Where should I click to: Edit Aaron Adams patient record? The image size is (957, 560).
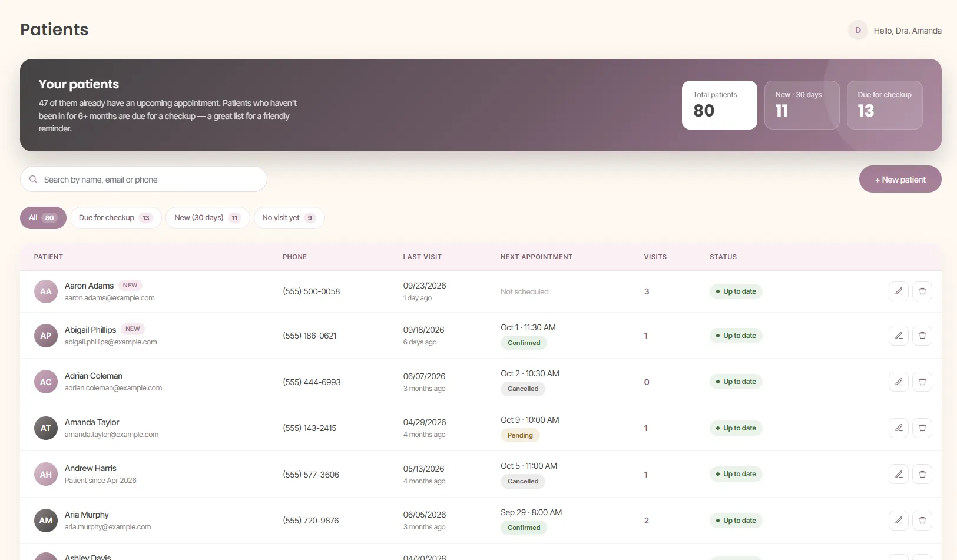pyautogui.click(x=899, y=291)
